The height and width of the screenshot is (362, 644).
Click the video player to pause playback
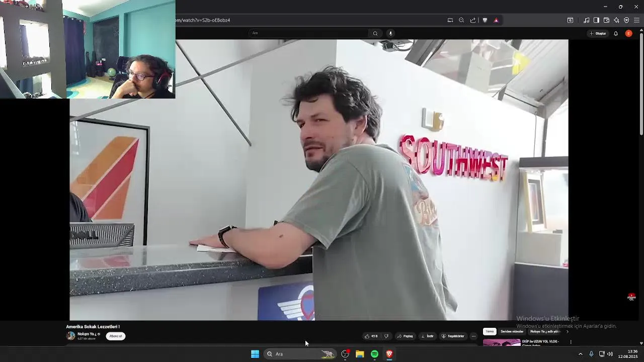(319, 179)
